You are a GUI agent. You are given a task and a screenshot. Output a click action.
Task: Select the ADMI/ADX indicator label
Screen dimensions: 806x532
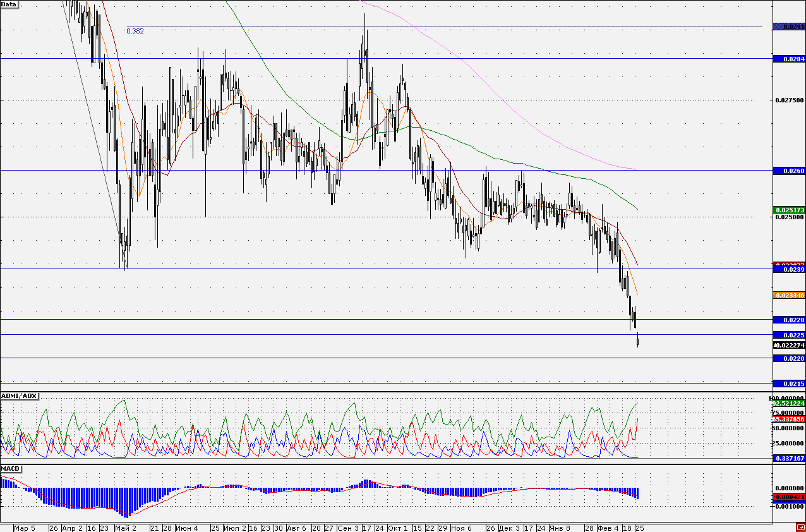coord(20,396)
